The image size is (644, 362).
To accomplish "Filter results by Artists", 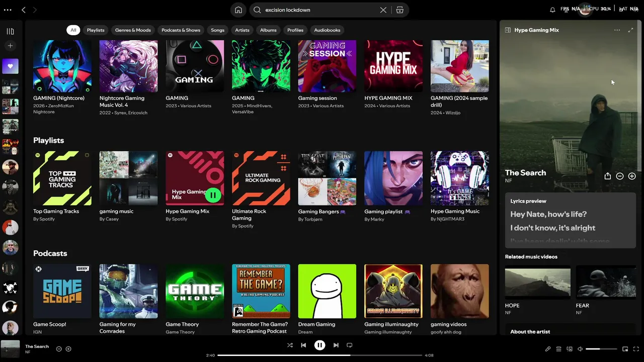I will [x=242, y=30].
